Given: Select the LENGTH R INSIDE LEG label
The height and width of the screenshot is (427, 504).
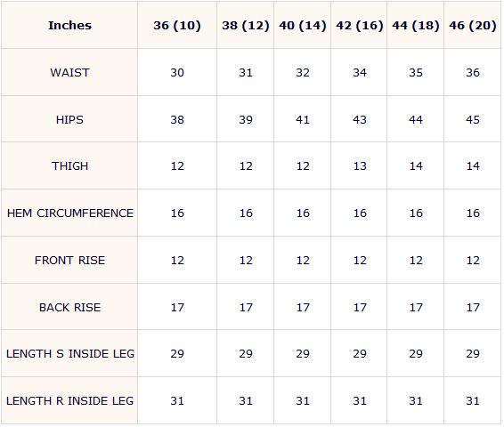Looking at the screenshot, I should [69, 401].
